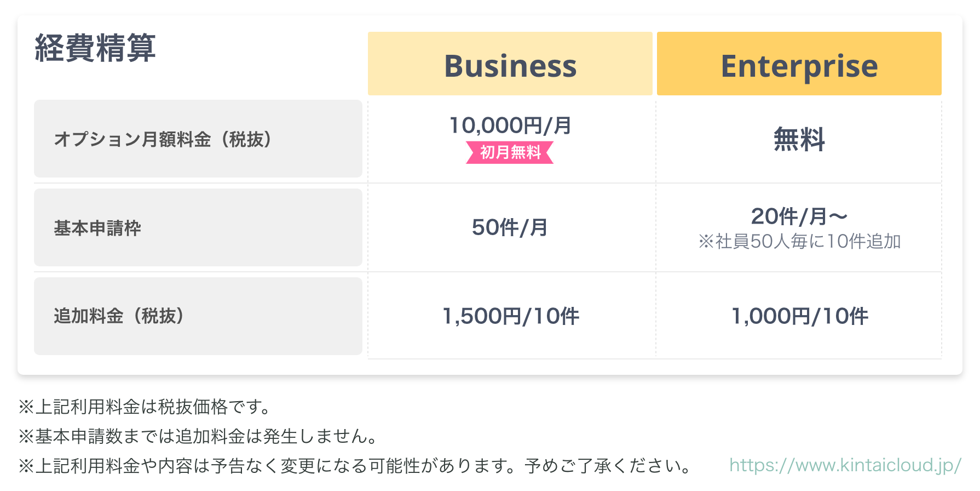Image resolution: width=980 pixels, height=491 pixels.
Task: Select the 基本申請枠 row label
Action: pos(97,228)
